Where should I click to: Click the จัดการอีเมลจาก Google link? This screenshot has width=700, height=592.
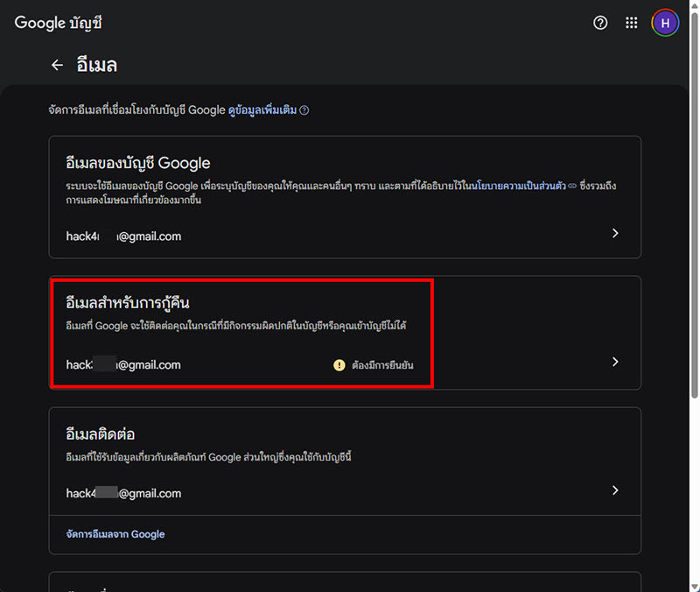point(115,534)
